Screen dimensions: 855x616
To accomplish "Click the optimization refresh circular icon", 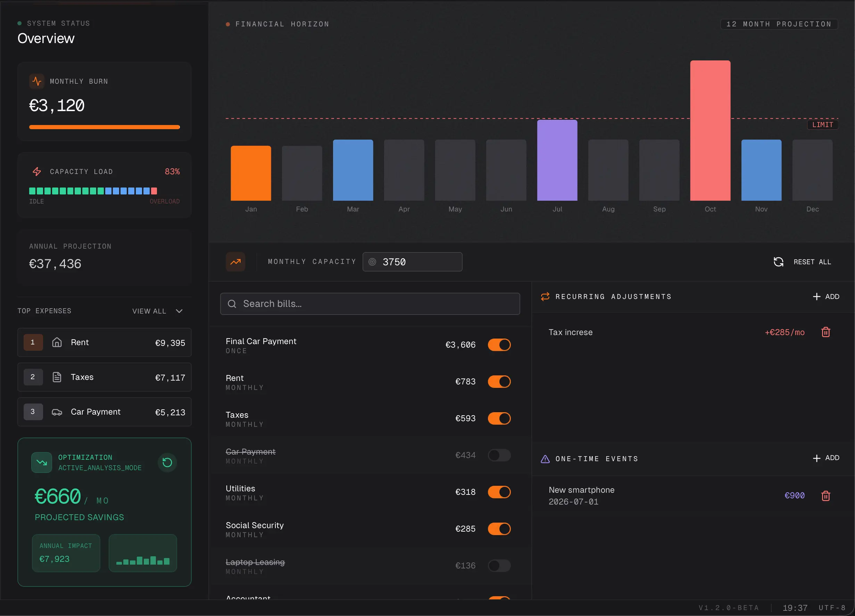I will (167, 462).
